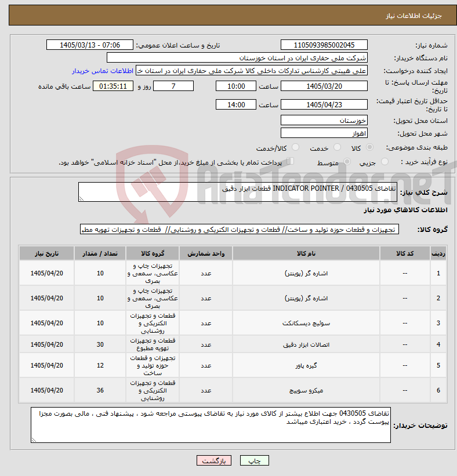Click the واحد شمارش column header
Image resolution: width=457 pixels, height=476 pixels.
[x=206, y=253]
